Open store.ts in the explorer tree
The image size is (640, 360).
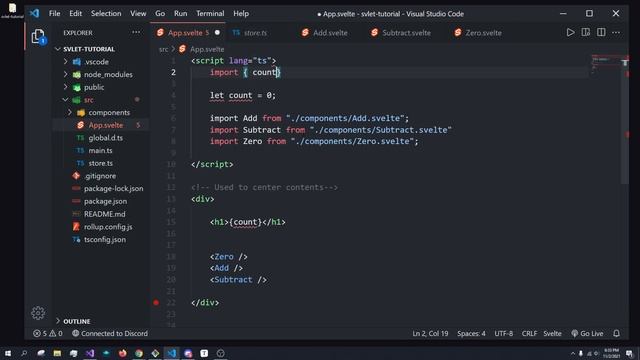(100, 163)
